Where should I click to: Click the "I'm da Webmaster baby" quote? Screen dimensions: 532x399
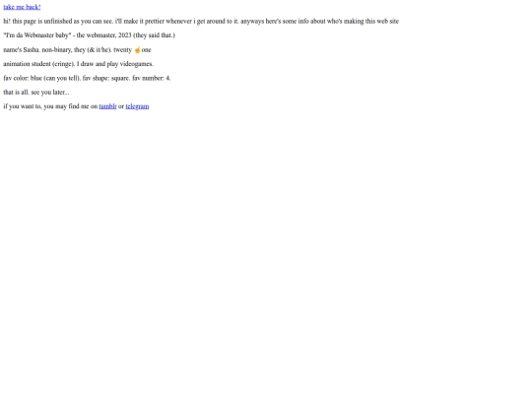point(37,35)
